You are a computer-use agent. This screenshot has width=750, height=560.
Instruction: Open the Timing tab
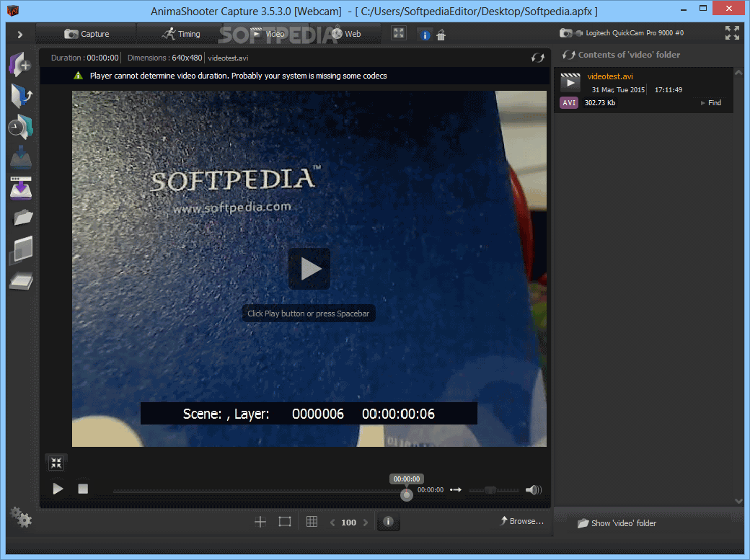(181, 34)
